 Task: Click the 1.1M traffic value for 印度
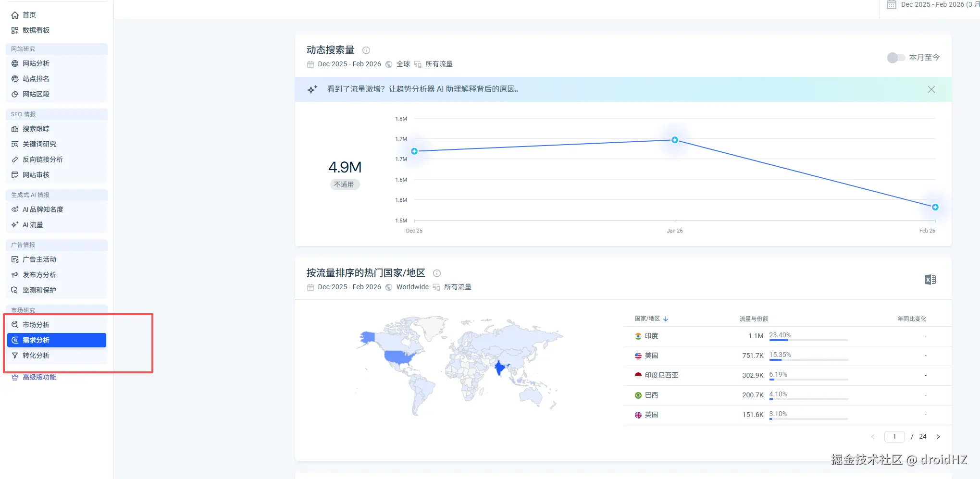point(756,336)
